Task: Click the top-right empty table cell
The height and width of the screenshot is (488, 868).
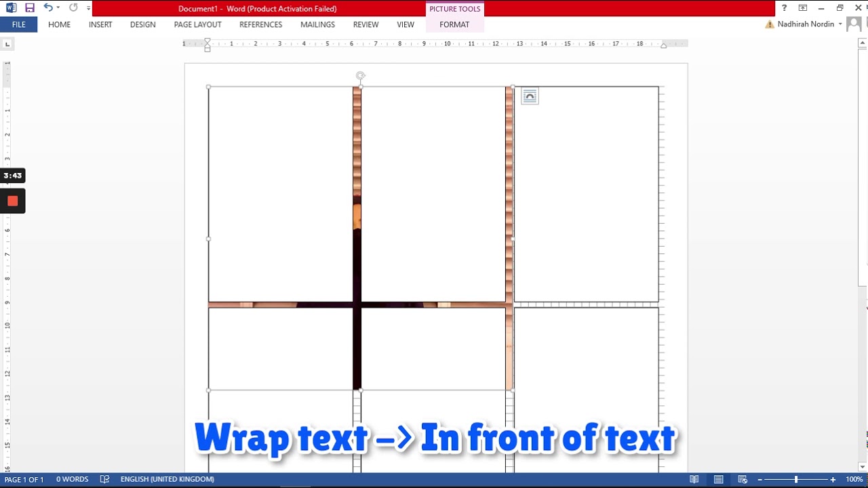Action: tap(586, 194)
